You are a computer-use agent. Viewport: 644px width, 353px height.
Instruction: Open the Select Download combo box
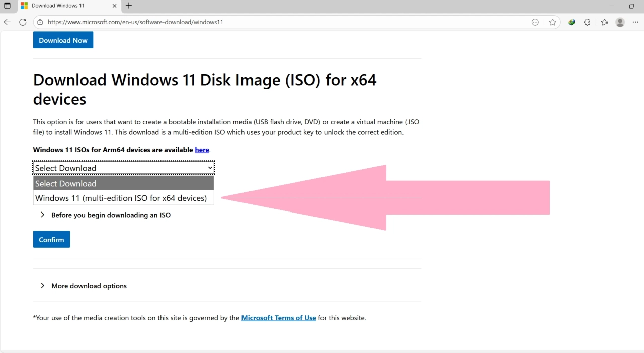tap(124, 168)
